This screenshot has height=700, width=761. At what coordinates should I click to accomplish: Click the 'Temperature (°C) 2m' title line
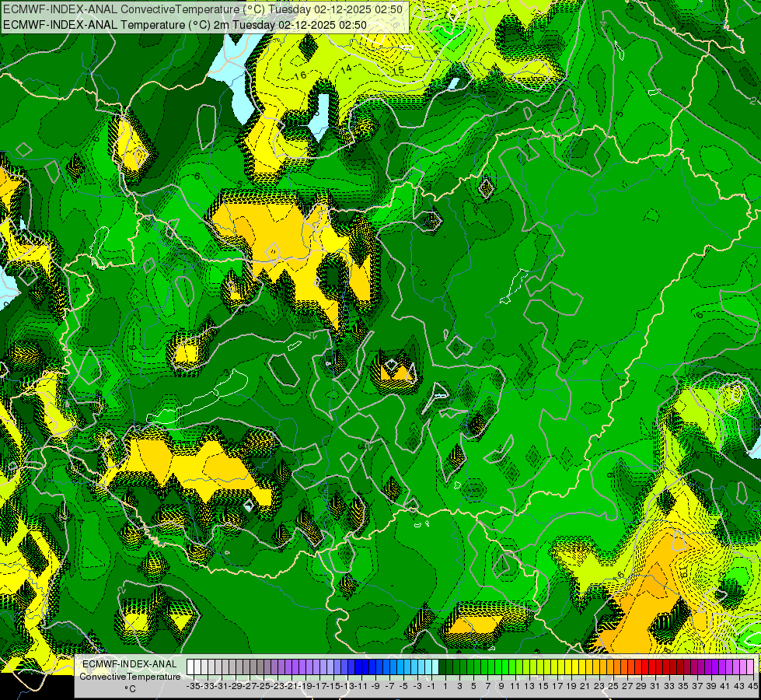[x=185, y=25]
